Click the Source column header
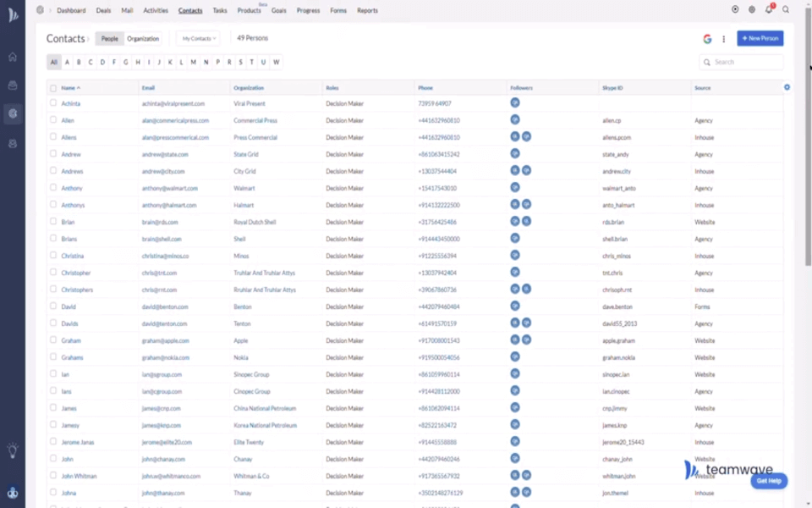Image resolution: width=812 pixels, height=508 pixels. pyautogui.click(x=702, y=88)
